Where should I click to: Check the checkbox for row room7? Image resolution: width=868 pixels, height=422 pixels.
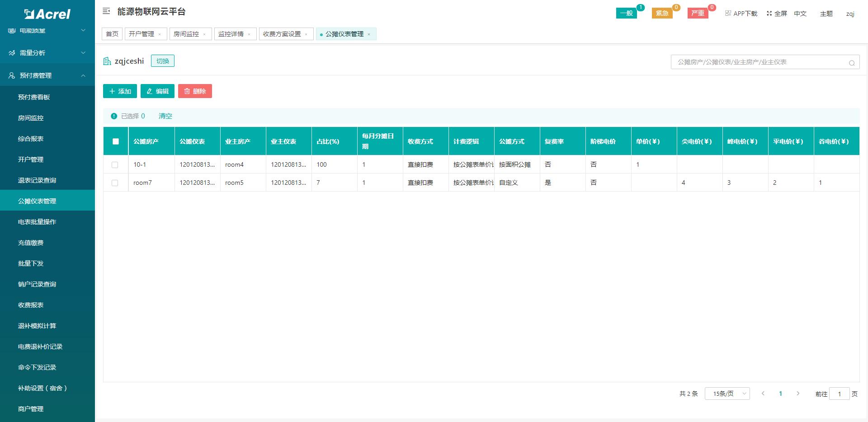[116, 183]
